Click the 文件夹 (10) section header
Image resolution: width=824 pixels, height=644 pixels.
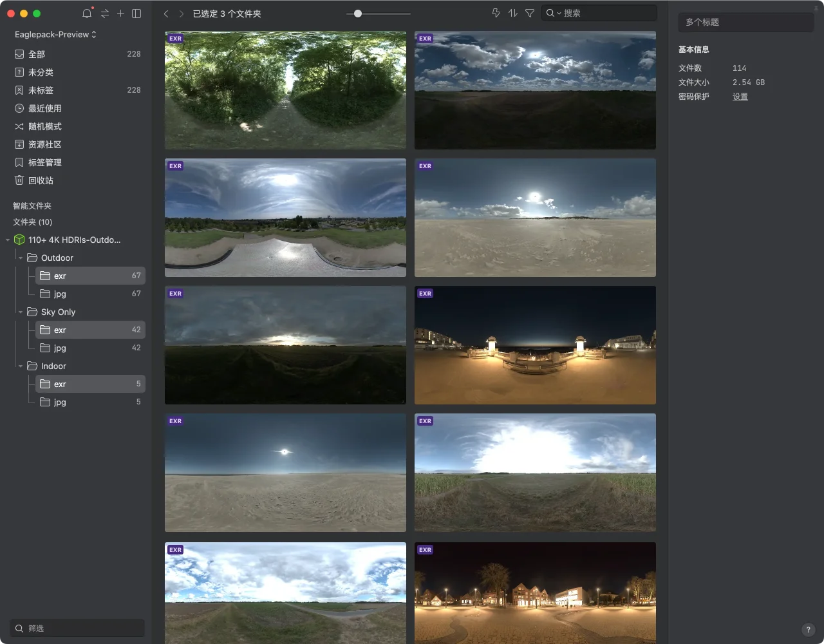pyautogui.click(x=33, y=222)
